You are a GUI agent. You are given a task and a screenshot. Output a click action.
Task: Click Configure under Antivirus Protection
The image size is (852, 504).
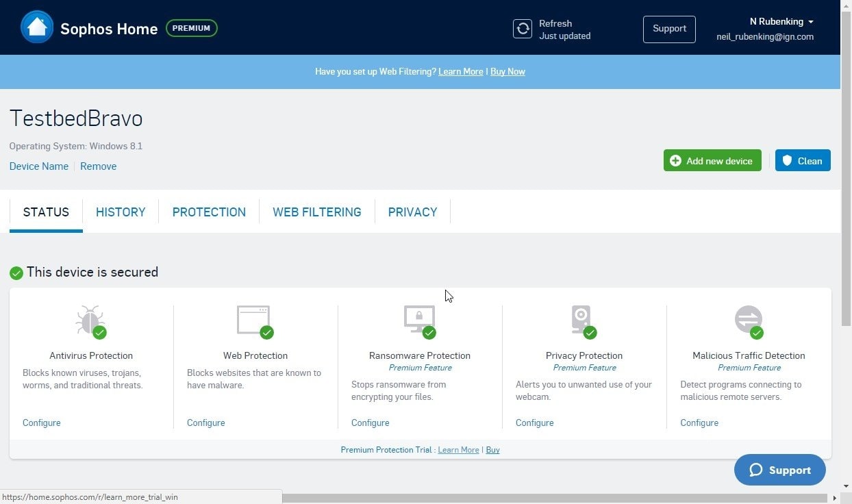(42, 423)
